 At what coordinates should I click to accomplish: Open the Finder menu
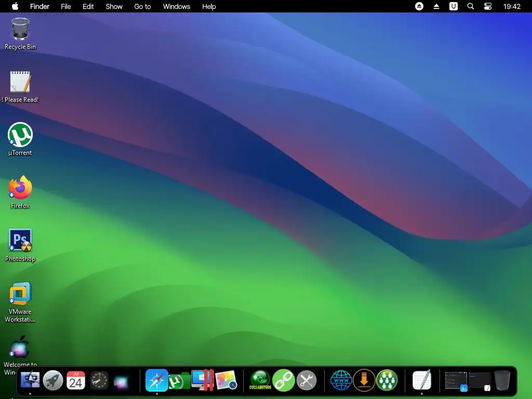click(39, 6)
